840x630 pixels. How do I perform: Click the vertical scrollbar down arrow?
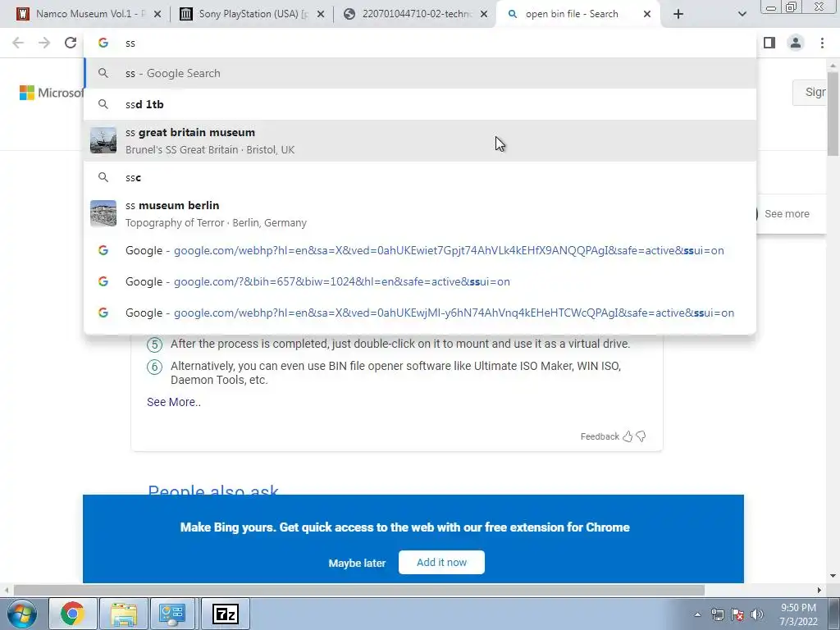pyautogui.click(x=833, y=577)
